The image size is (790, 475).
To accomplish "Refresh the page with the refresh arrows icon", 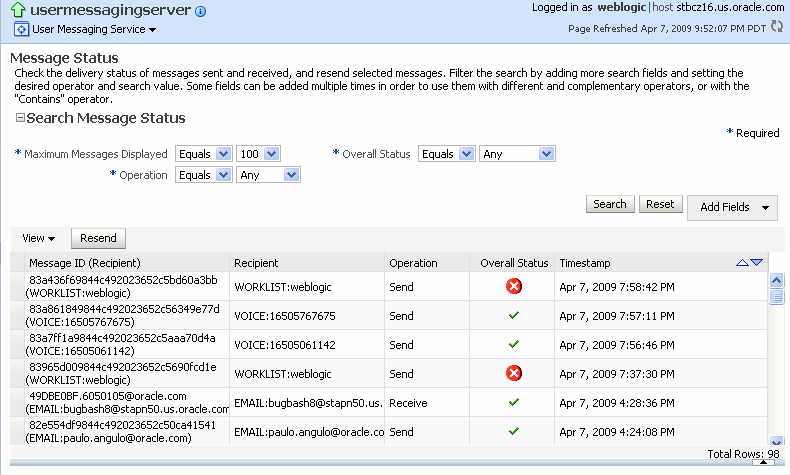I will [777, 27].
